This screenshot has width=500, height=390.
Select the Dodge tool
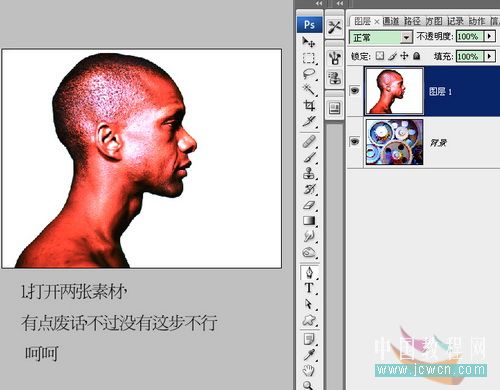(309, 236)
